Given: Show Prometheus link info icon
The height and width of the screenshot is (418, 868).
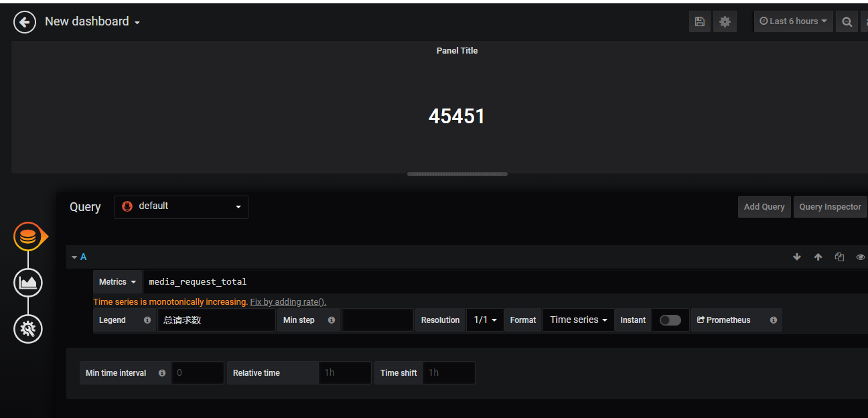Looking at the screenshot, I should pyautogui.click(x=774, y=320).
